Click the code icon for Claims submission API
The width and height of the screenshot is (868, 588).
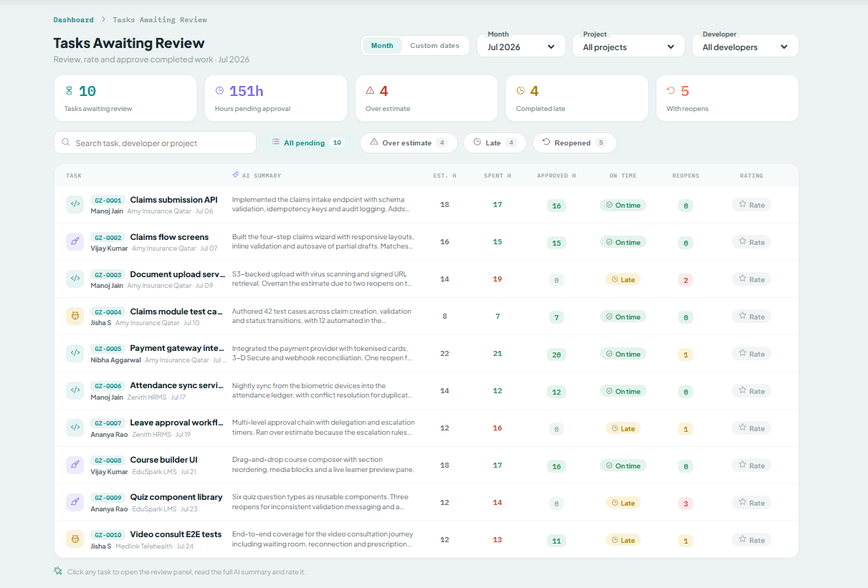point(75,205)
